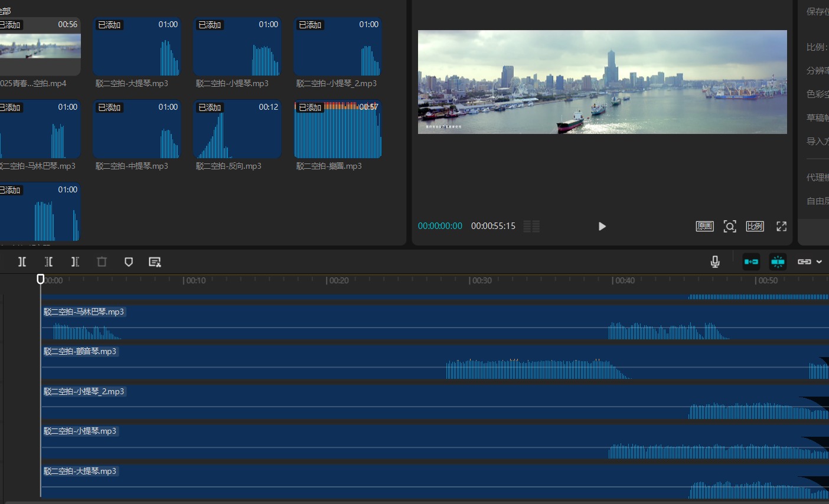
Task: Click the total duration 00:00:55:15
Action: [x=493, y=226]
